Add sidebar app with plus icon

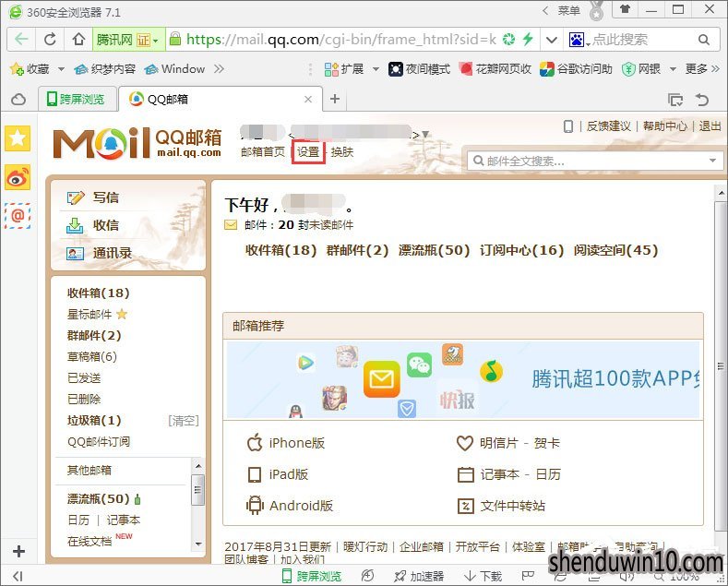(18, 552)
